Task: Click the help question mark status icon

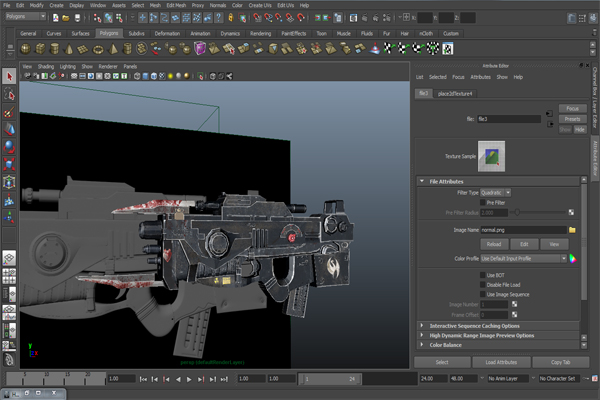Action: (x=218, y=17)
